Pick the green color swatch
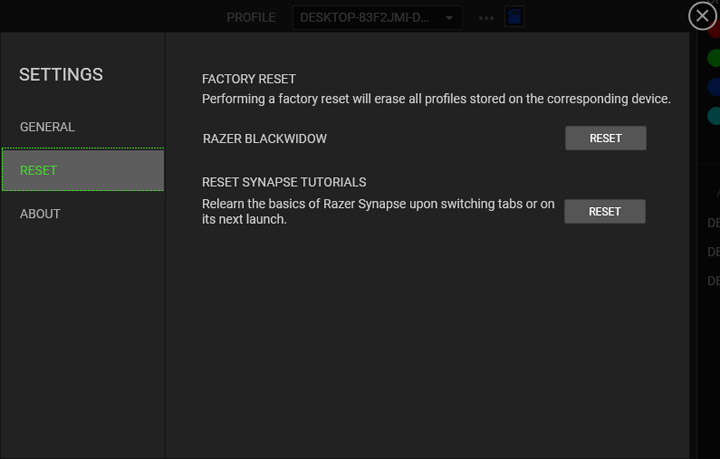720x459 pixels. (x=714, y=58)
